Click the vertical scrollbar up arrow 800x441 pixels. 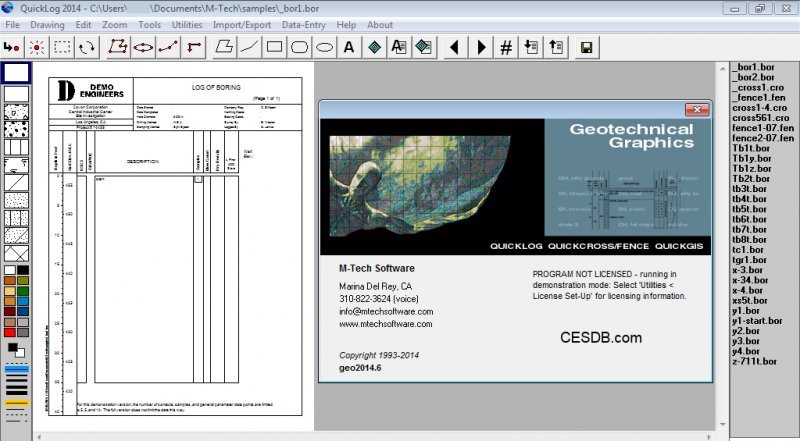pos(723,68)
